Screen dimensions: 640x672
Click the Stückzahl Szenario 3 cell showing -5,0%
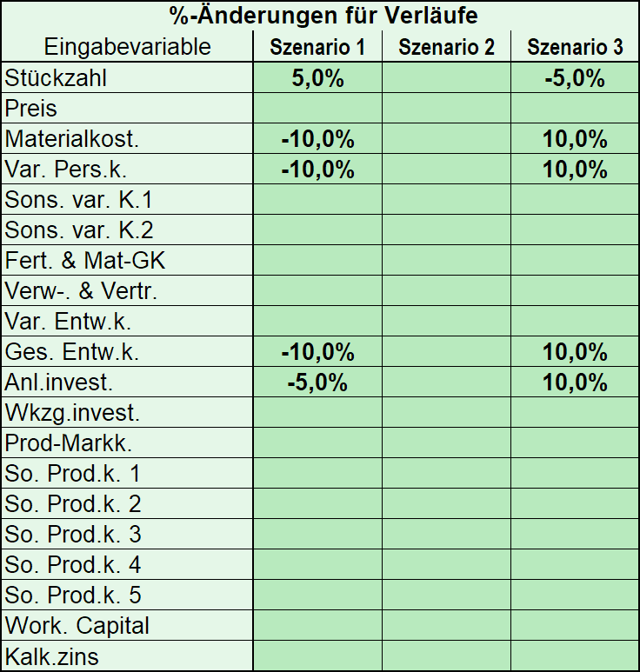(575, 77)
